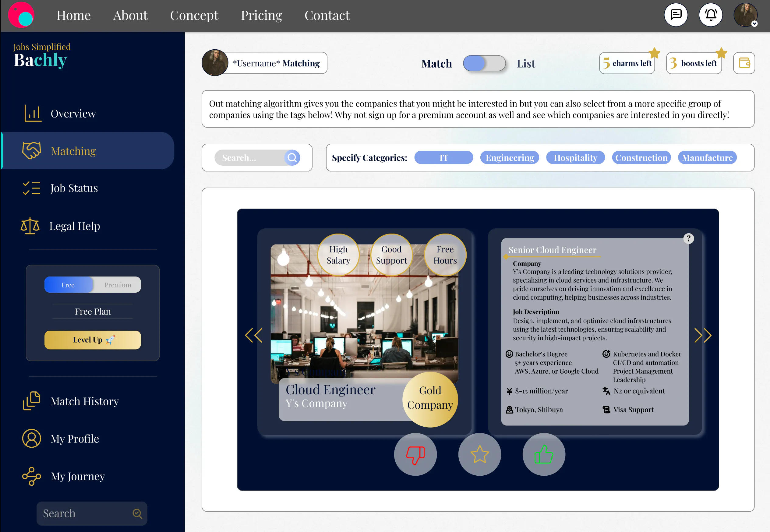The height and width of the screenshot is (532, 770).
Task: Click the help question mark icon
Action: 688,238
